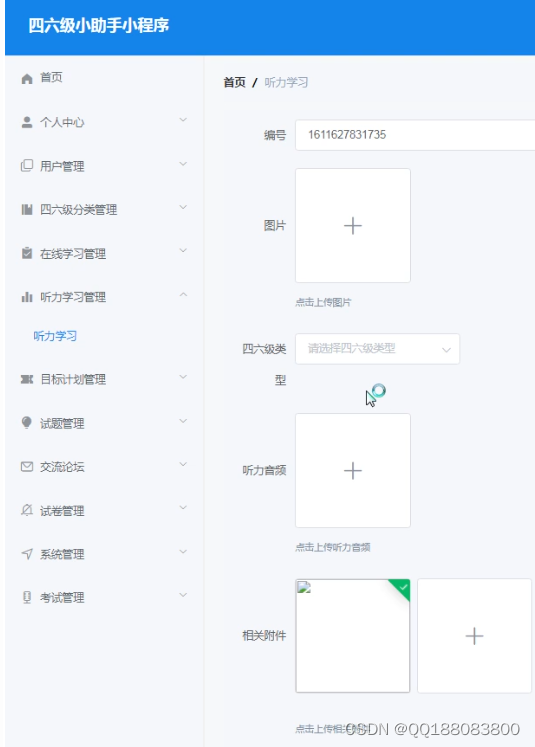Image resolution: width=535 pixels, height=747 pixels.
Task: Click the home icon beside 首页
Action: pos(27,79)
